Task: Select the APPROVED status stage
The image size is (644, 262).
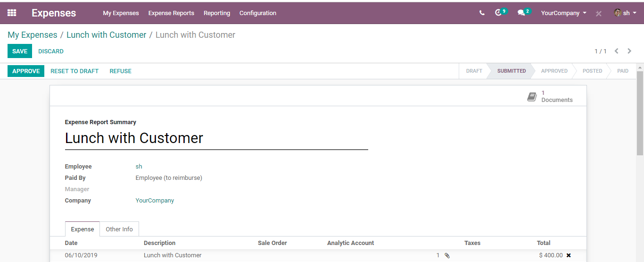Action: tap(554, 71)
